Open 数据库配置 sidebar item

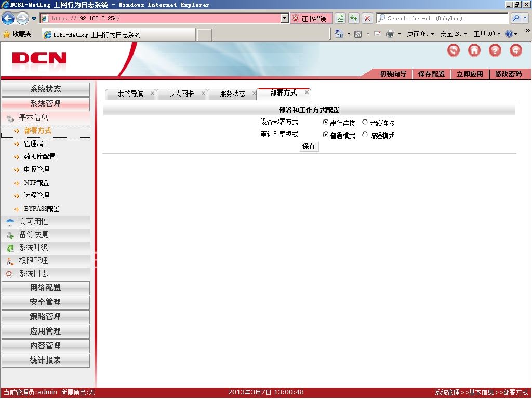(x=39, y=157)
